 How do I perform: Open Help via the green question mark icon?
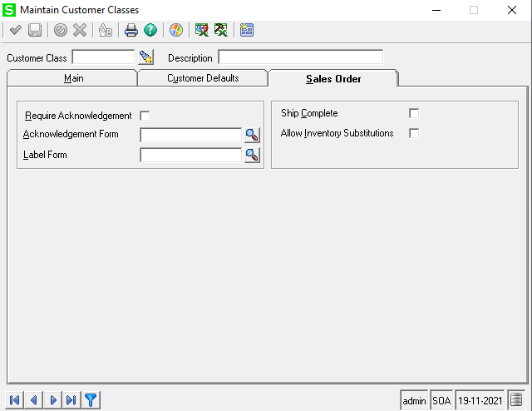150,30
